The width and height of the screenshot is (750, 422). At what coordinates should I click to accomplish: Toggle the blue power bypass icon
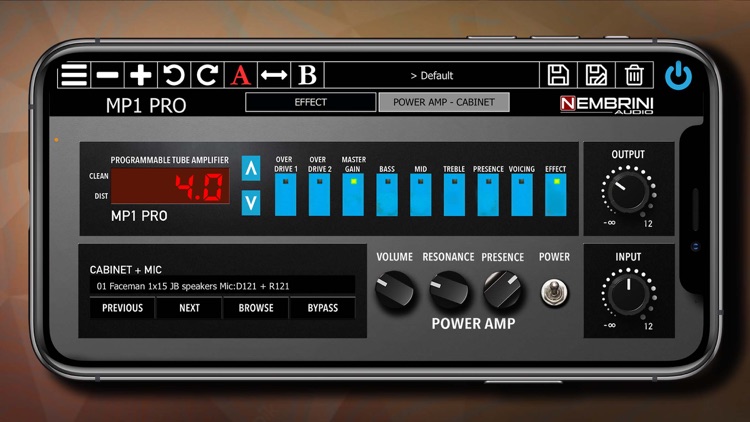(678, 76)
